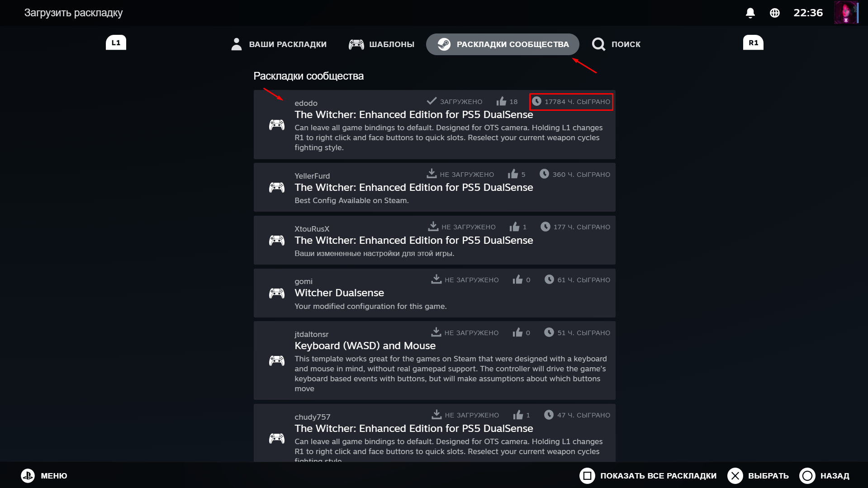Click clock icon on edodo layout

[x=536, y=101]
